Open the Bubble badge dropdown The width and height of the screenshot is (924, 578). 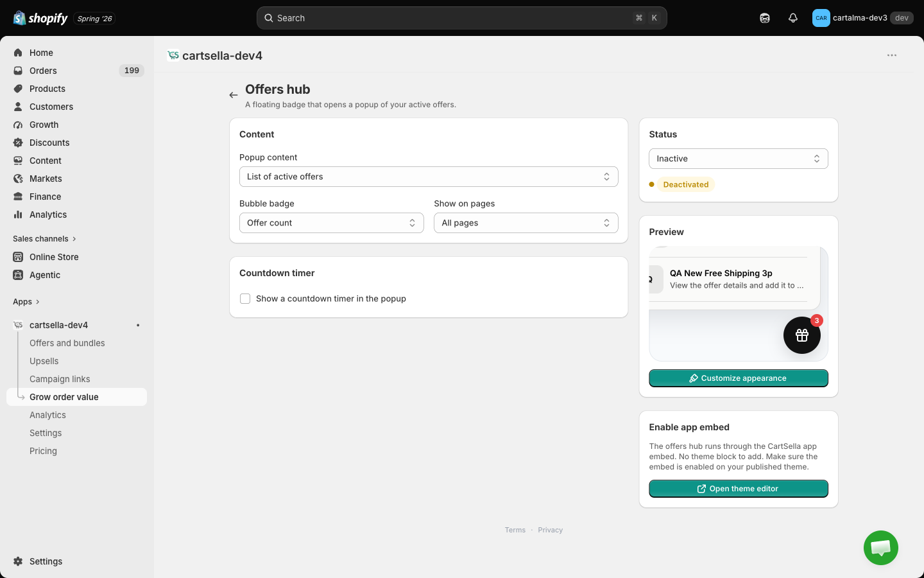[332, 223]
